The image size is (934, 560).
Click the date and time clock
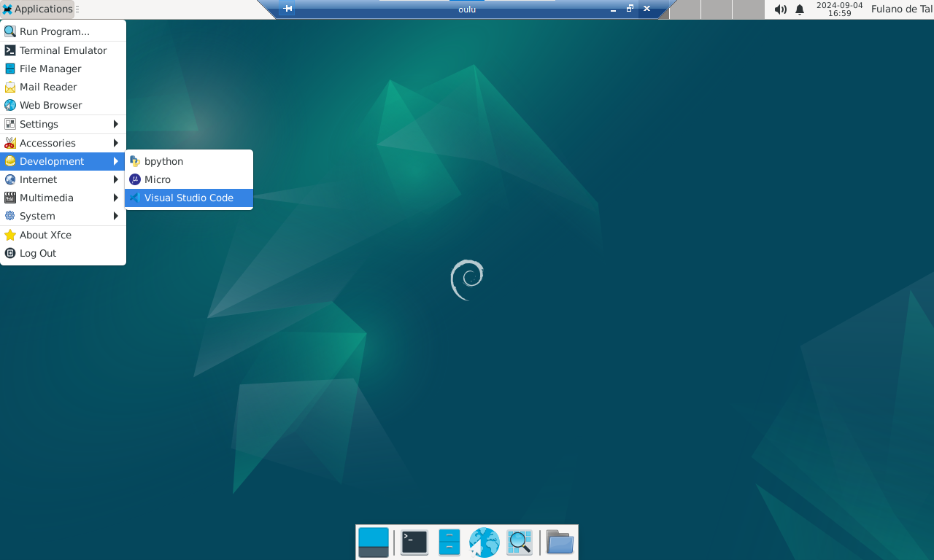pos(839,9)
